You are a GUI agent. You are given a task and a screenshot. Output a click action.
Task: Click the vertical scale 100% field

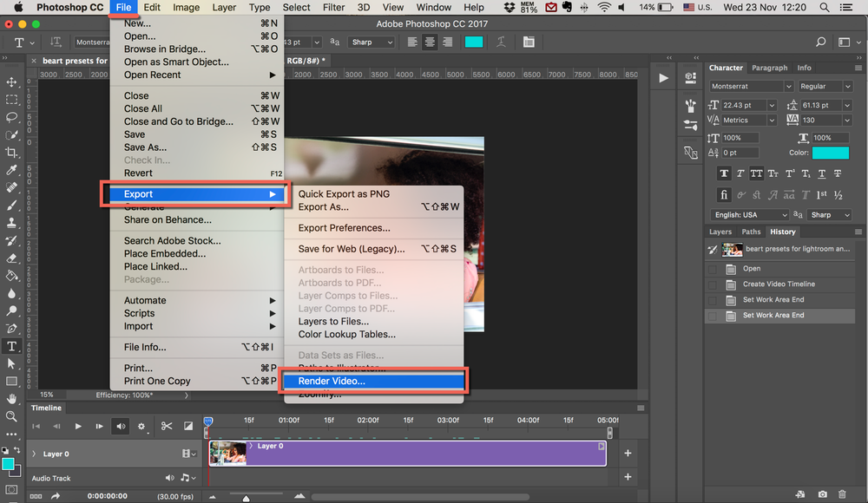740,138
